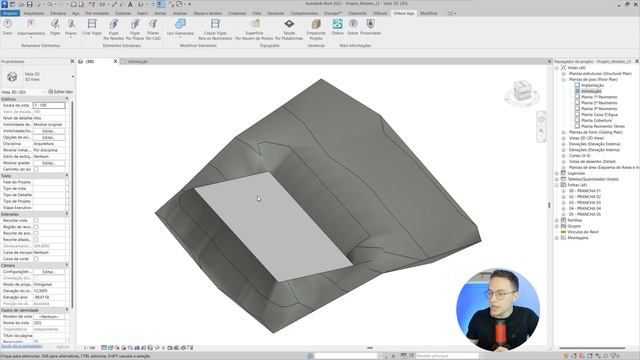
Task: Toggle the Caixa de corte checkbox
Action: click(36, 259)
